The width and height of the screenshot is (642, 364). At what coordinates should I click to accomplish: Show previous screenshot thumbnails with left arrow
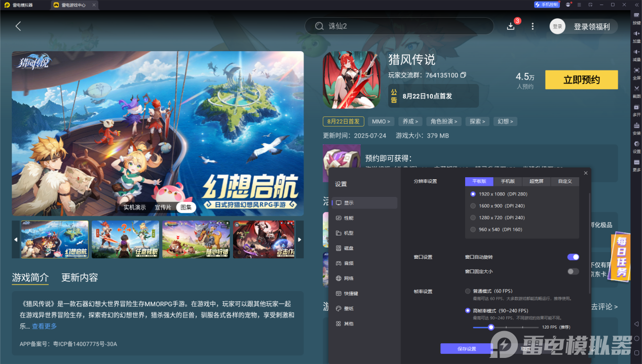click(x=16, y=239)
